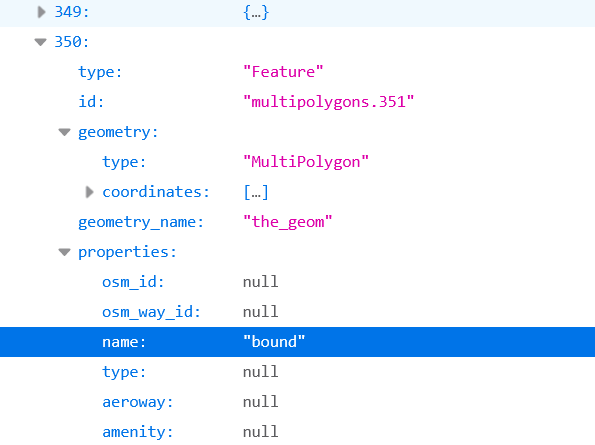Click the "bound" name value
595x445 pixels.
tap(274, 342)
